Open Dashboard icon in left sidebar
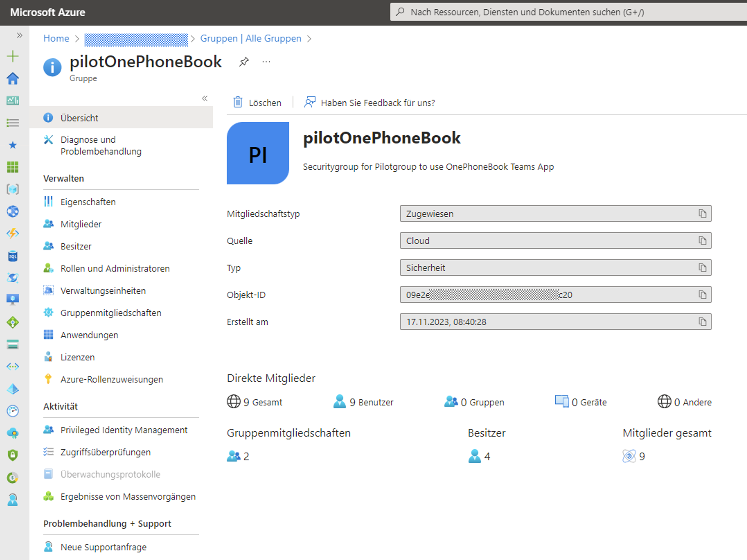 click(13, 101)
